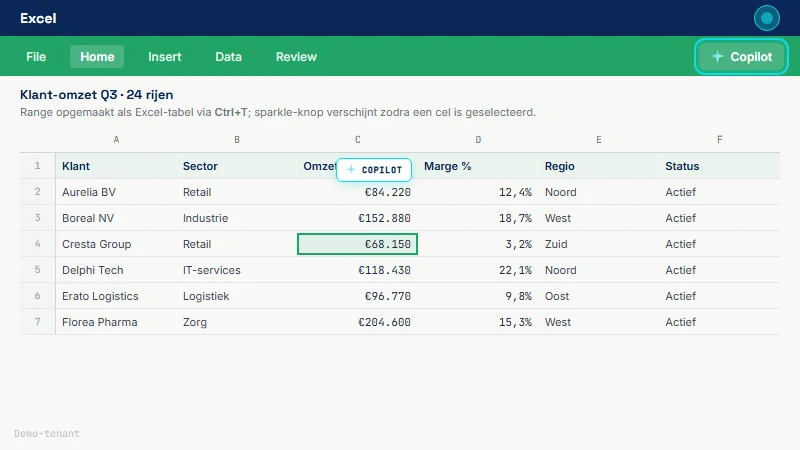Image resolution: width=800 pixels, height=450 pixels.
Task: Select cell Aurelia BV
Action: [x=116, y=192]
